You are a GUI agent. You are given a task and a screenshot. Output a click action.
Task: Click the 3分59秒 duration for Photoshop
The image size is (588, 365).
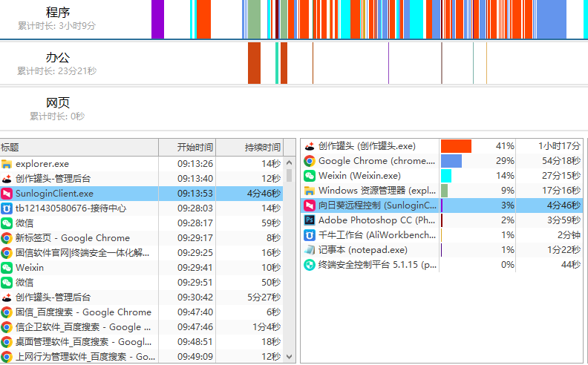563,220
